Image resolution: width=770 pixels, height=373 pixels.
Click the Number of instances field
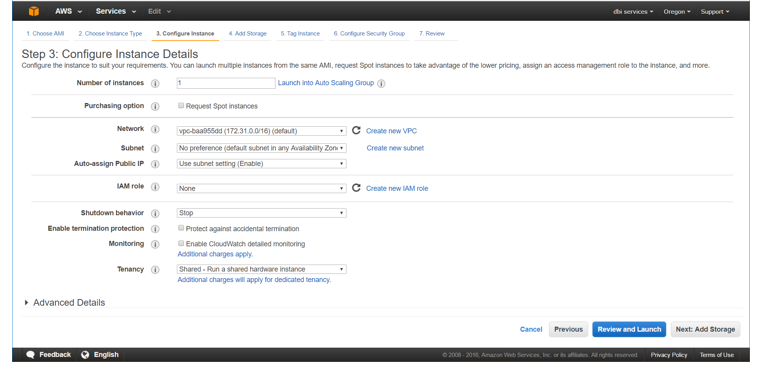coord(226,83)
